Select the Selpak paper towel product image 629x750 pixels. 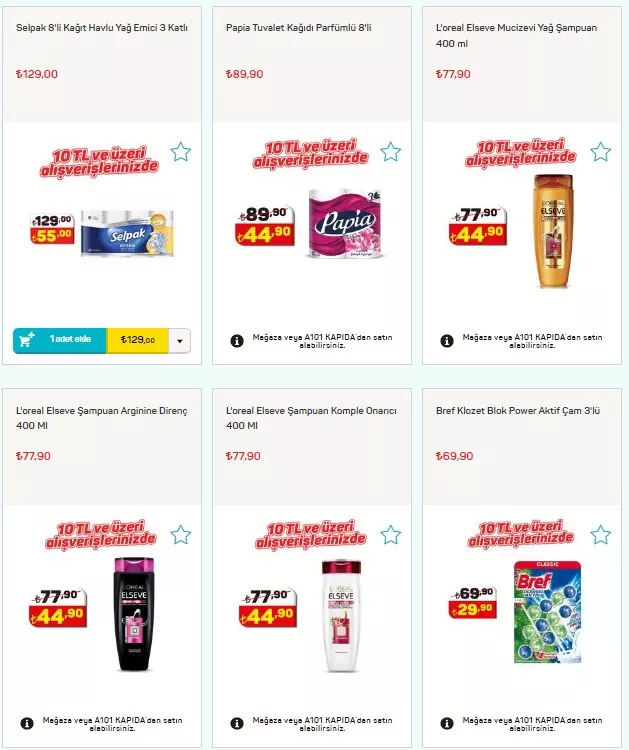coord(127,233)
